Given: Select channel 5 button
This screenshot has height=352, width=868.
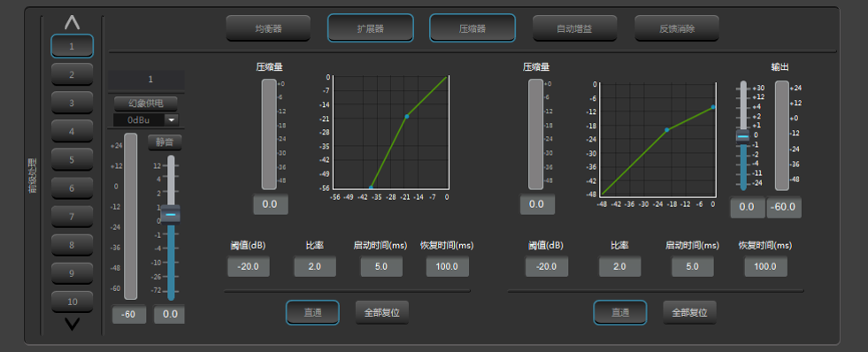Looking at the screenshot, I should click(72, 159).
